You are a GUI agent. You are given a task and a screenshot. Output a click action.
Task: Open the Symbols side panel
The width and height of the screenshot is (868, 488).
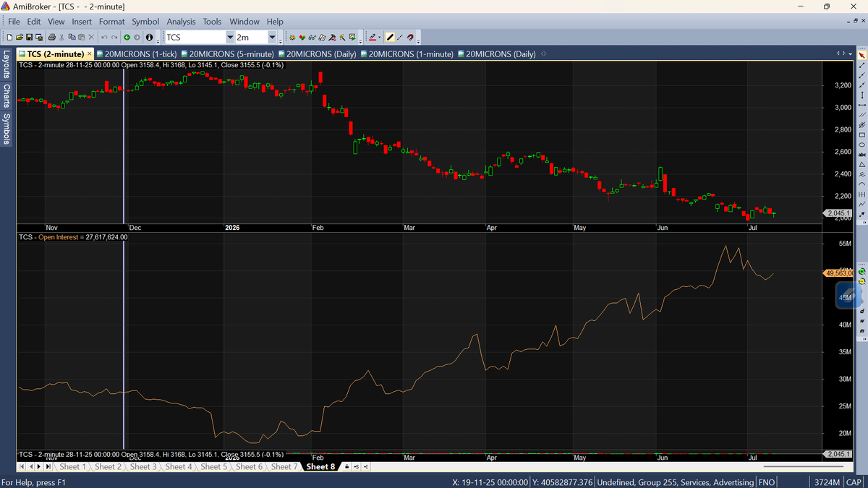[7, 129]
